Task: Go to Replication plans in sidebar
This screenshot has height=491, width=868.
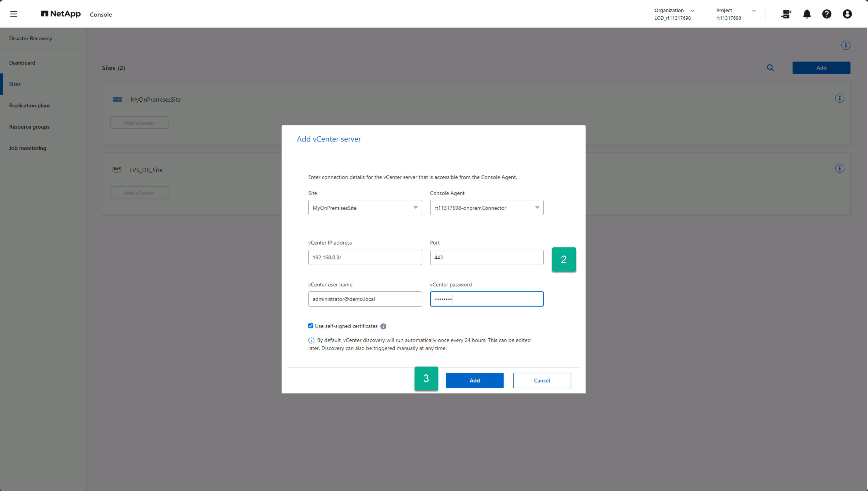Action: click(x=30, y=106)
